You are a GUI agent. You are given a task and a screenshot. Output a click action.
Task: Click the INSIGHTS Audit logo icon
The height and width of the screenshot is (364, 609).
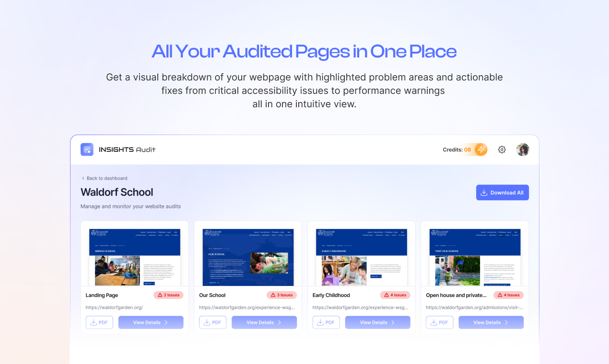[87, 149]
